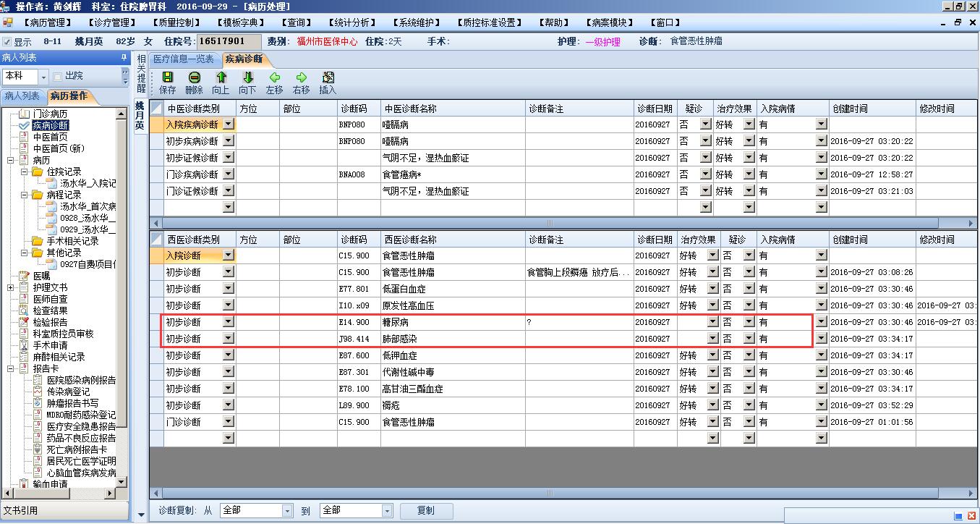
Task: Open 检查结果 magnifier node
Action: pos(50,310)
